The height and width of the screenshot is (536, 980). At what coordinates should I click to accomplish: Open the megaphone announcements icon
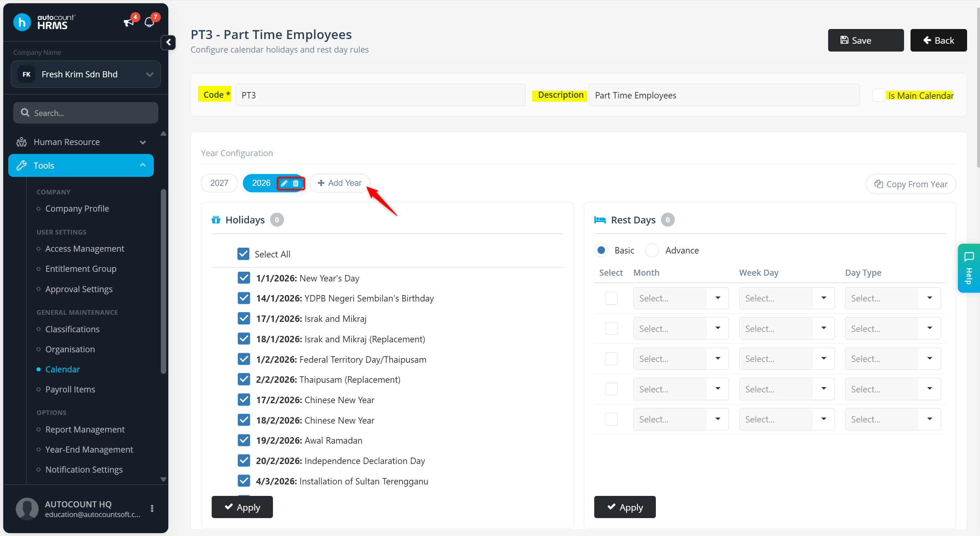click(129, 23)
